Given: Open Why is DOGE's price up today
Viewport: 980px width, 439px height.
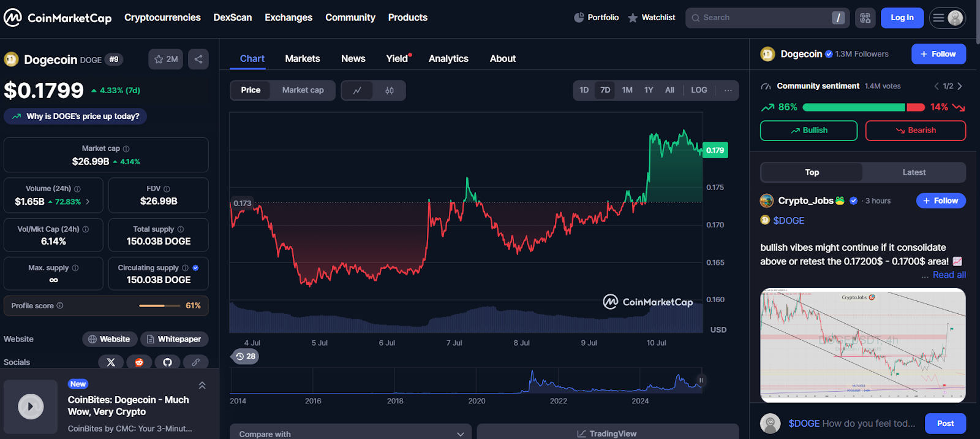Looking at the screenshot, I should [x=75, y=116].
